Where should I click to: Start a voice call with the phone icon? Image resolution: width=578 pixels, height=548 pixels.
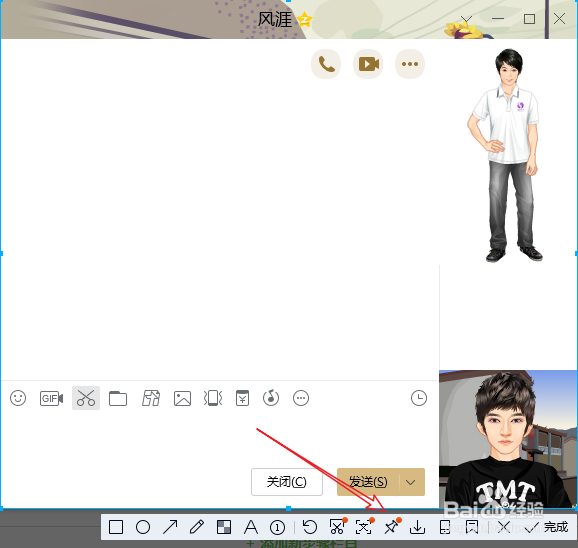(x=326, y=64)
